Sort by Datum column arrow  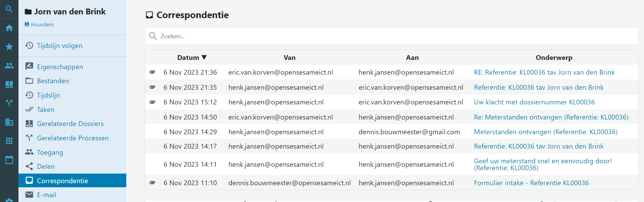(x=204, y=58)
